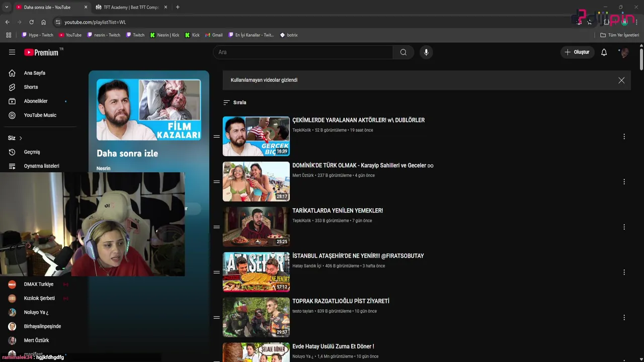Open the account avatar menu

tap(624, 52)
